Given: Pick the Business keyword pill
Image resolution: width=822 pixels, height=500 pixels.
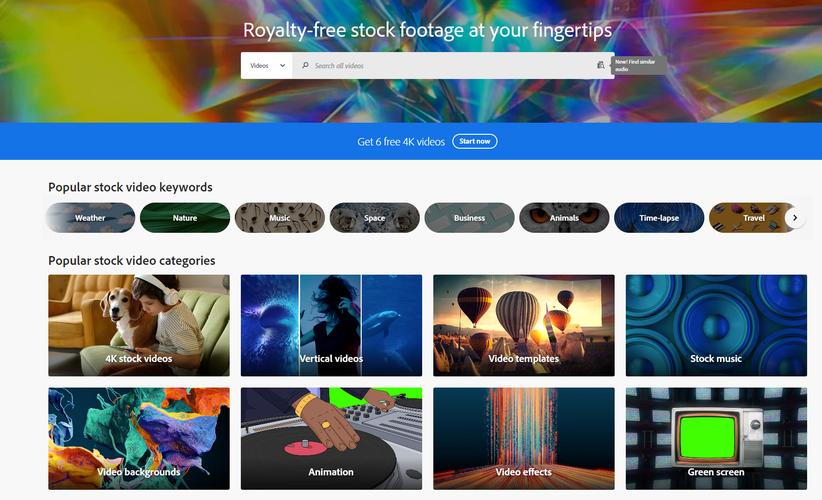Looking at the screenshot, I should coord(470,218).
